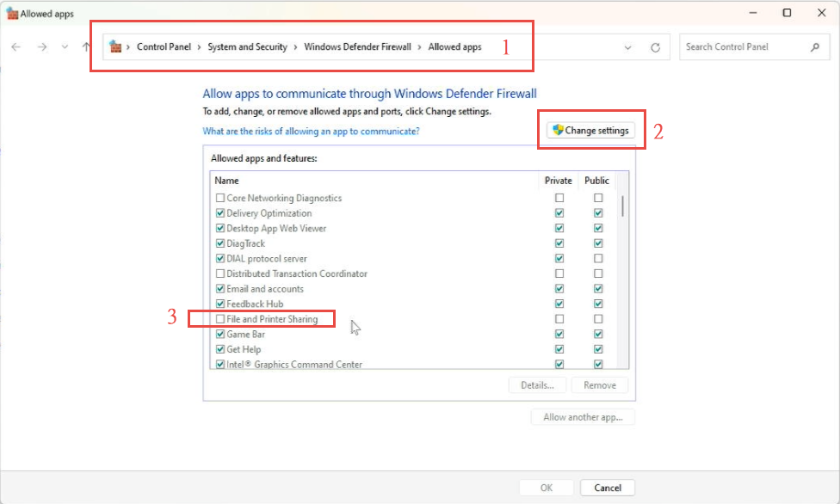Viewport: 840px width, 504px height.
Task: Click the Change settings button
Action: [x=592, y=131]
